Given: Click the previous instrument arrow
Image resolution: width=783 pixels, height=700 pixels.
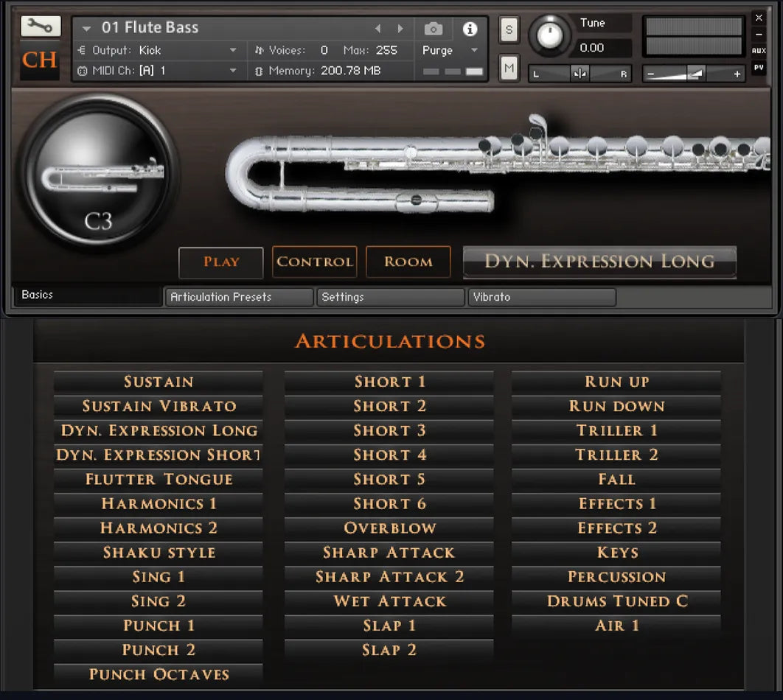Looking at the screenshot, I should click(378, 27).
